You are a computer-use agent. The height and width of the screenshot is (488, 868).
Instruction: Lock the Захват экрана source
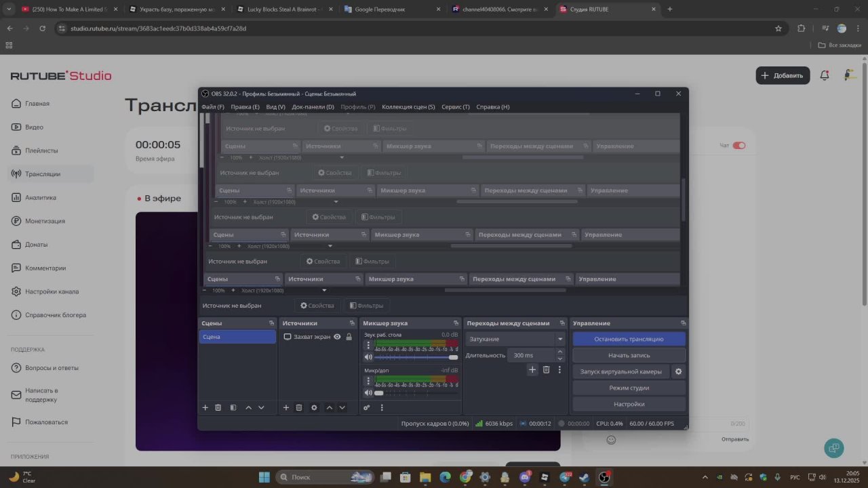[x=349, y=337]
